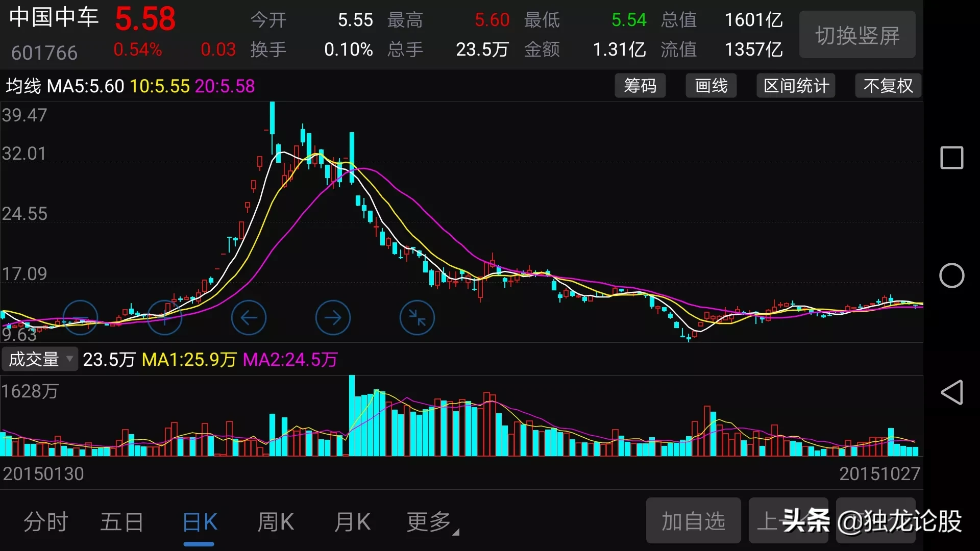
Task: Open 区间统计 range statistics
Action: pos(796,86)
